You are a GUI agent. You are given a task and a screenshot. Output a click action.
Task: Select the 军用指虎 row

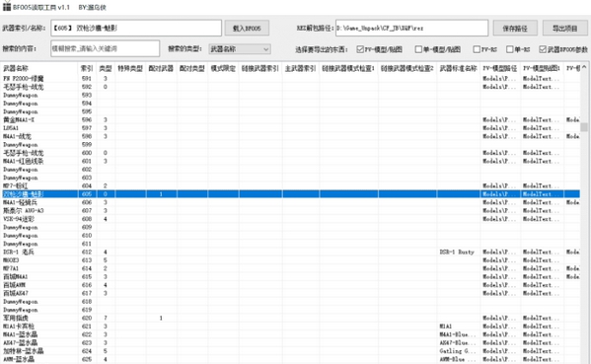pos(290,318)
